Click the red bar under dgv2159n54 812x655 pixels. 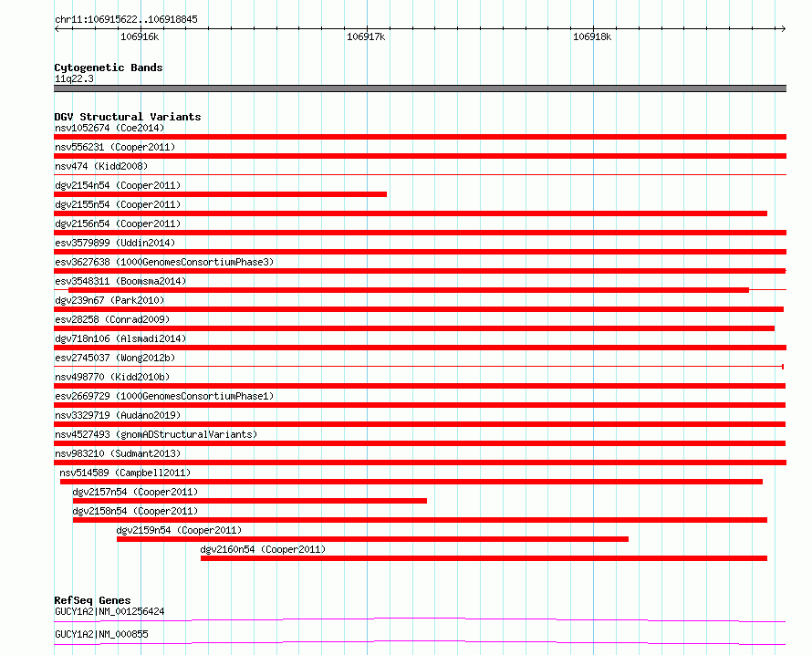[372, 539]
